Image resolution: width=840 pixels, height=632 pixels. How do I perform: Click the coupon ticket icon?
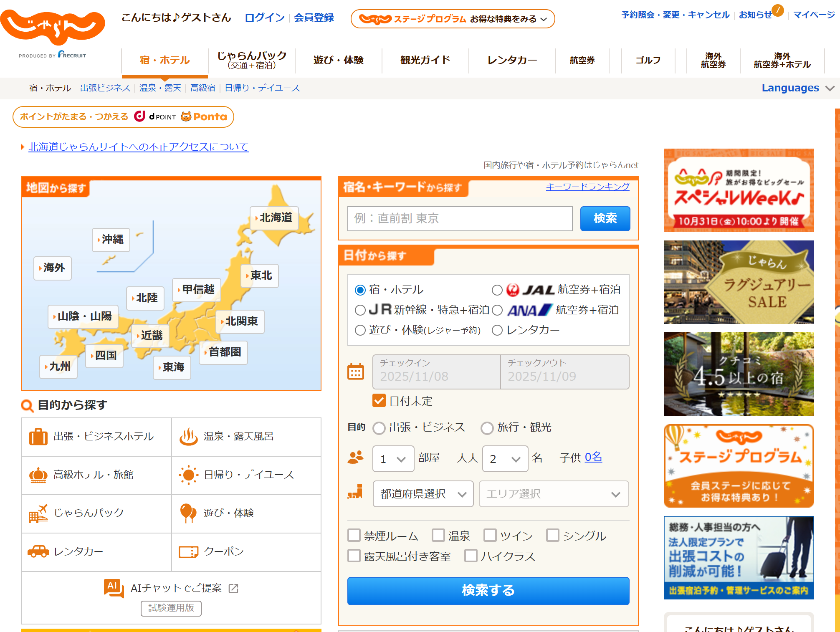click(x=188, y=552)
